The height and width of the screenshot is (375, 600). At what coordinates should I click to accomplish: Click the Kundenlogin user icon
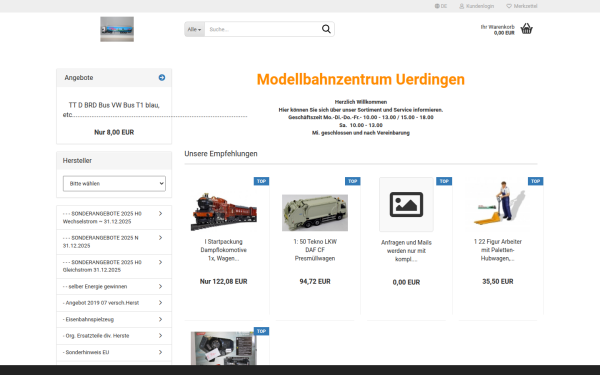pyautogui.click(x=461, y=6)
